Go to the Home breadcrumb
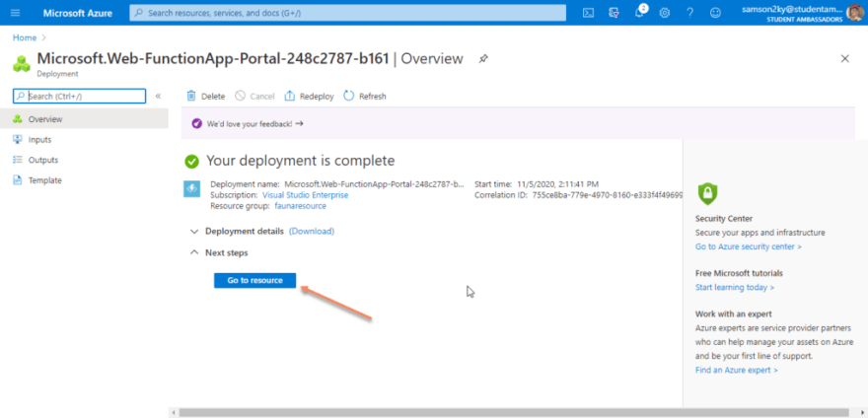This screenshot has height=418, width=868. click(x=25, y=37)
